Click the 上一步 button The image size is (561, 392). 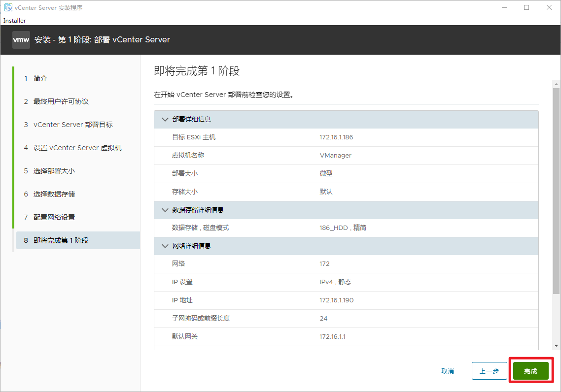(489, 371)
